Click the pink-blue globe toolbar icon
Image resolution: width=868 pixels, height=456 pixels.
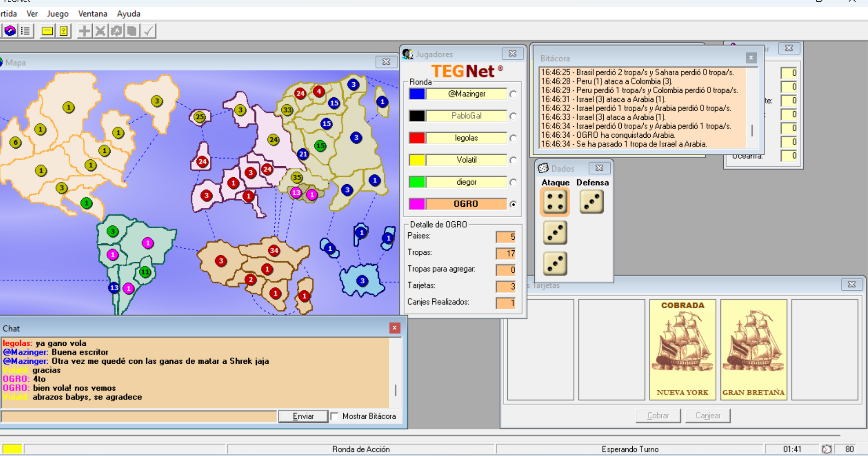pos(10,31)
